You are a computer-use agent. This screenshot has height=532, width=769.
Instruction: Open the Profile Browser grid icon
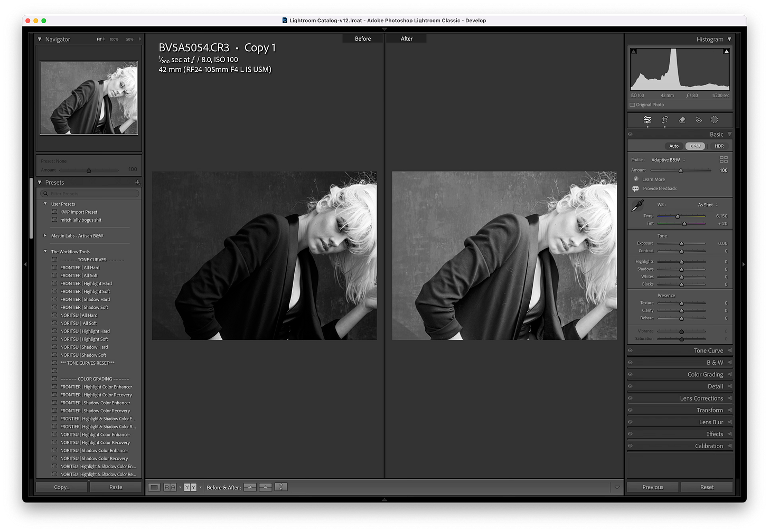coord(724,159)
